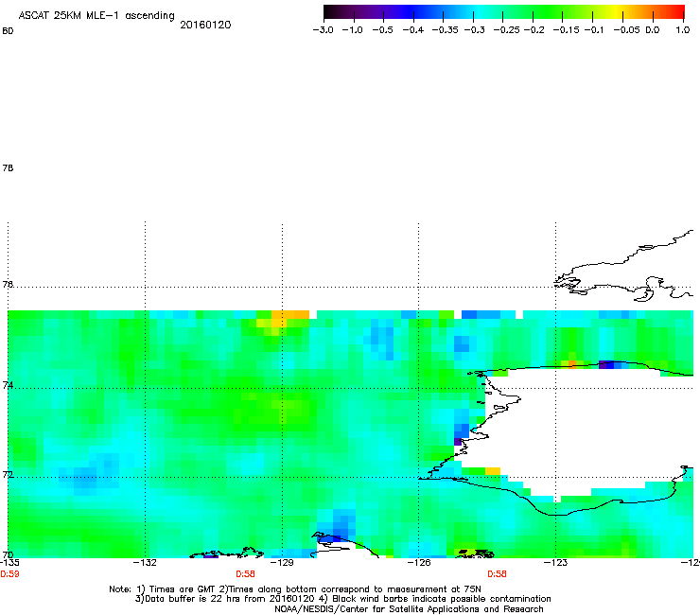The width and height of the screenshot is (700, 615).
Task: Click the red "0:59" time label
Action: (9, 574)
